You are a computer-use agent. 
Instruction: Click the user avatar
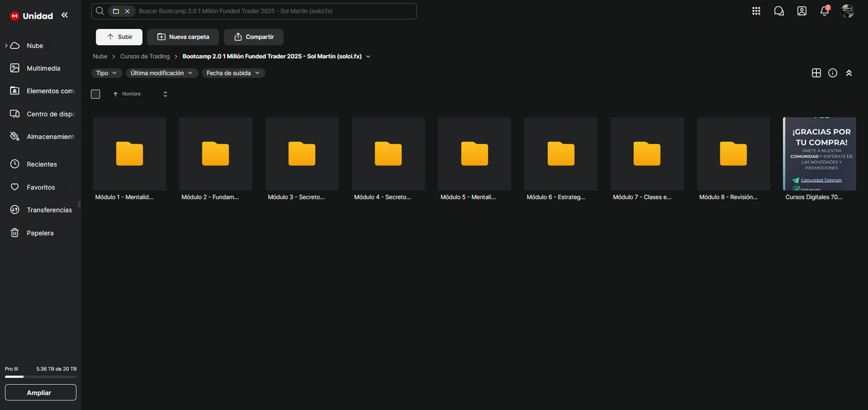[x=848, y=11]
